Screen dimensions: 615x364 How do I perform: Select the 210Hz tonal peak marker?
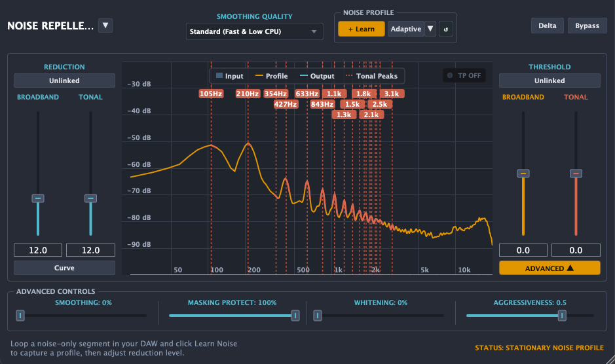click(x=248, y=94)
